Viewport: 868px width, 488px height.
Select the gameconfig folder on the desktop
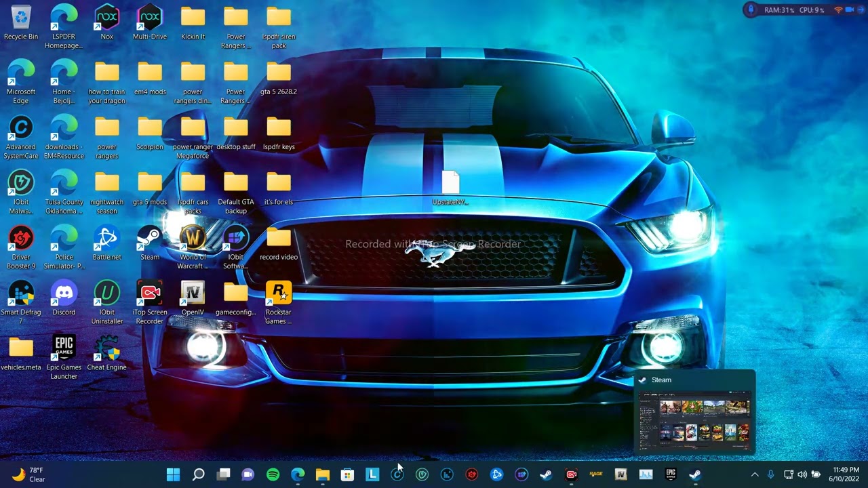pos(236,298)
